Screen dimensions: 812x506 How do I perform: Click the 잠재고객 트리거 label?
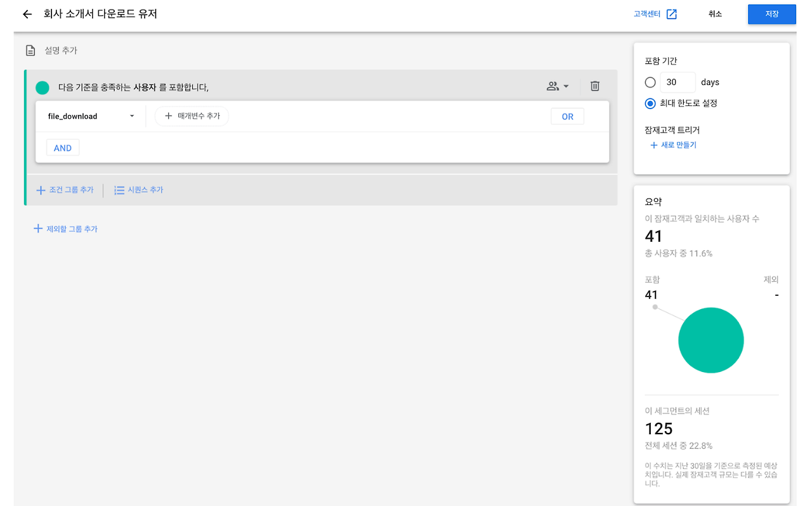pyautogui.click(x=672, y=130)
